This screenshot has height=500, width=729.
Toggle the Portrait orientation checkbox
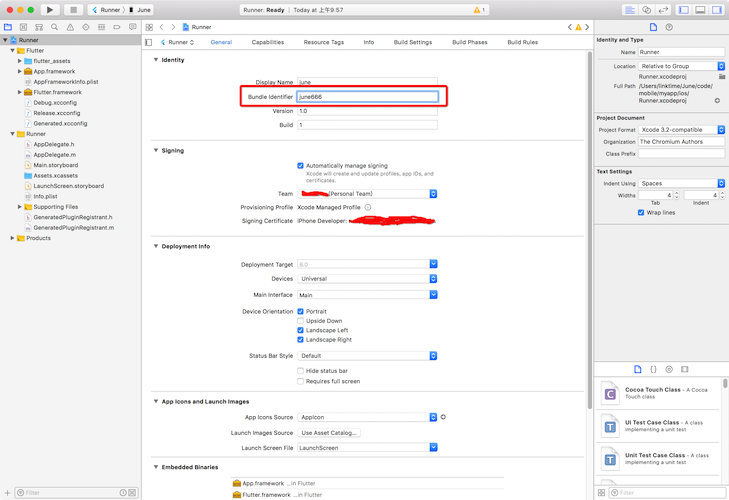coord(300,311)
